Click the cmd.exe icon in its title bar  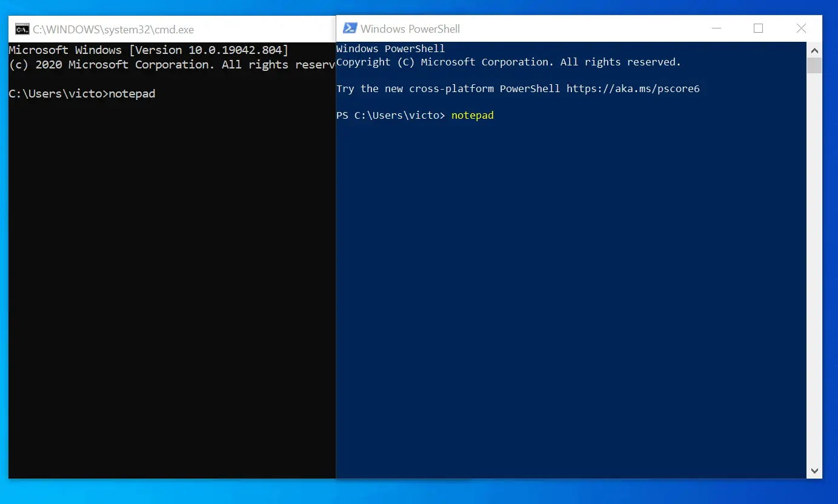point(22,29)
